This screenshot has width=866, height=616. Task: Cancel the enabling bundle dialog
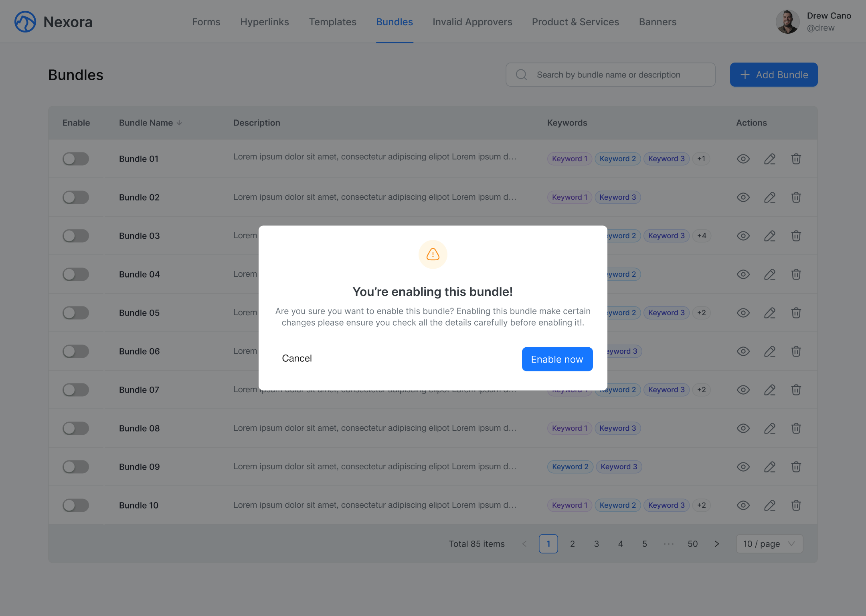297,358
